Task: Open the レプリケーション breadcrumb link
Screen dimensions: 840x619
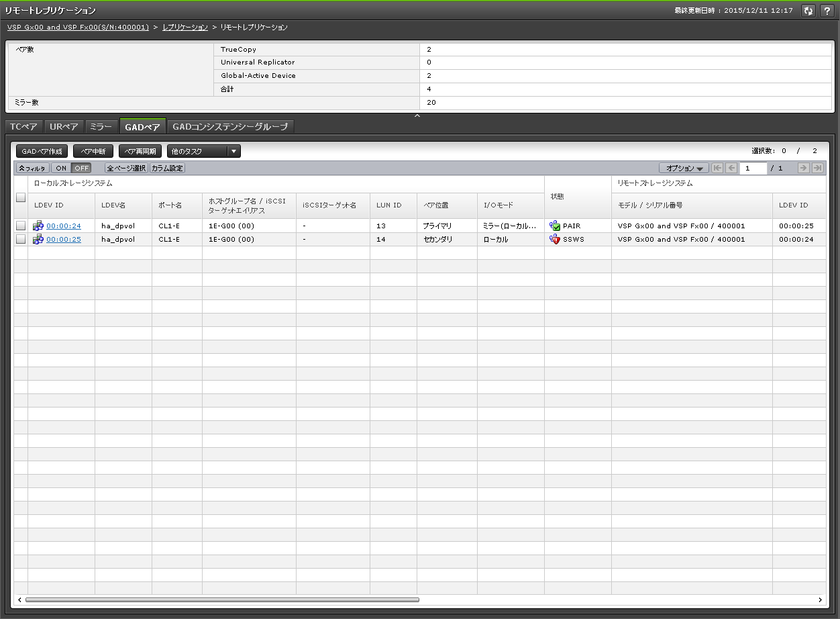Action: [185, 28]
